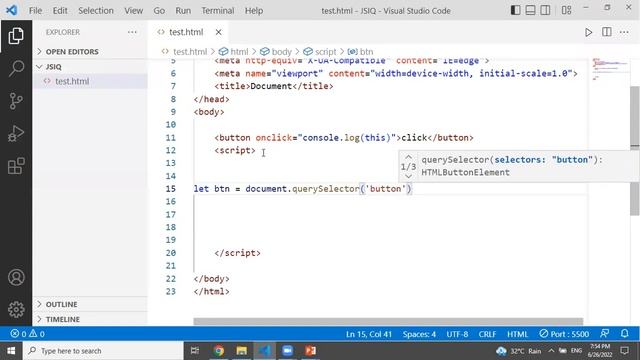Viewport: 640px width, 360px height.
Task: Open the File menu
Action: tap(35, 11)
